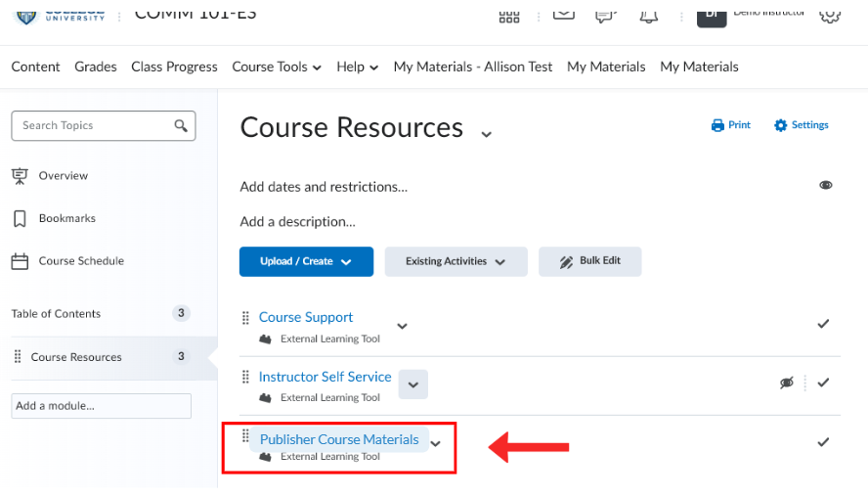Viewport: 868px width, 497px height.
Task: Toggle Instructor Self Service hidden-eye visibility
Action: click(x=787, y=383)
